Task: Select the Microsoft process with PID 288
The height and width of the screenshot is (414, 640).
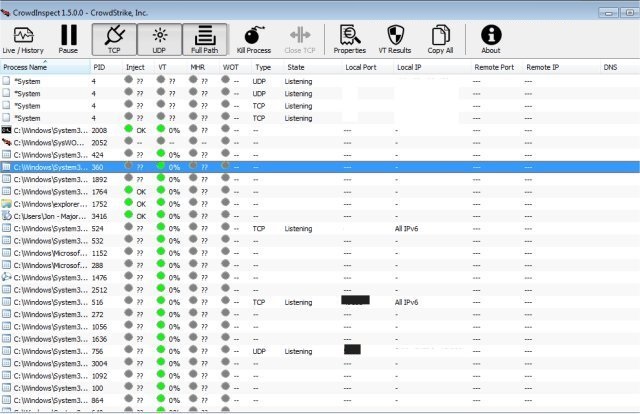Action: [x=320, y=265]
